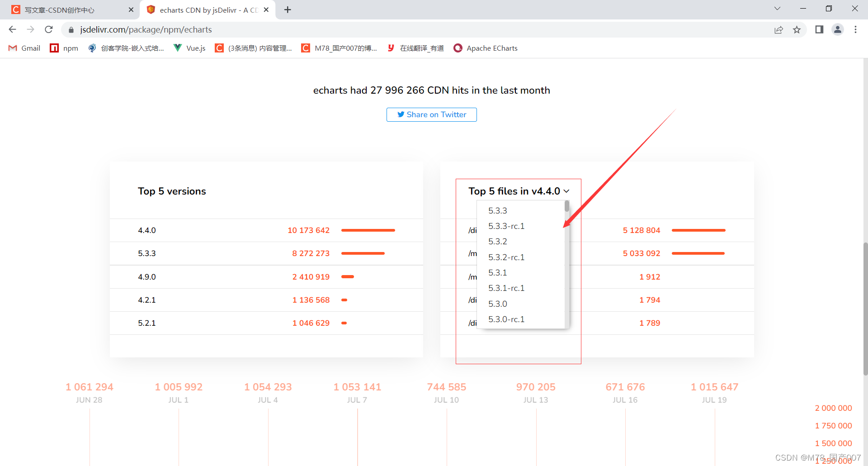Click the 4.9.0 version hits bar

coord(348,276)
